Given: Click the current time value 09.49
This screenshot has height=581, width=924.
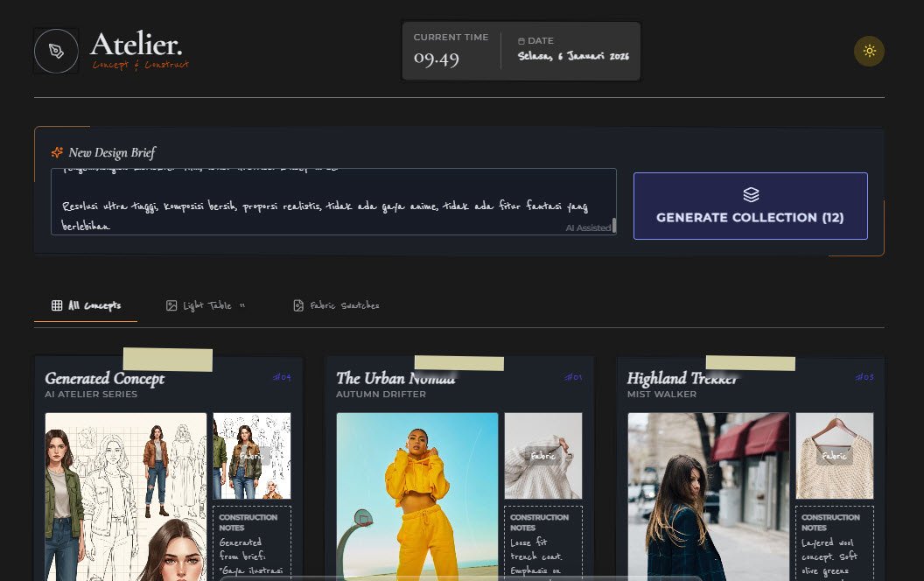Looking at the screenshot, I should click(x=436, y=59).
